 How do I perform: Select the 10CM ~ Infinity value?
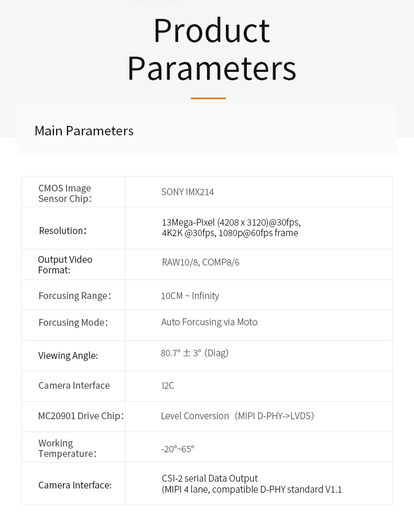(190, 296)
